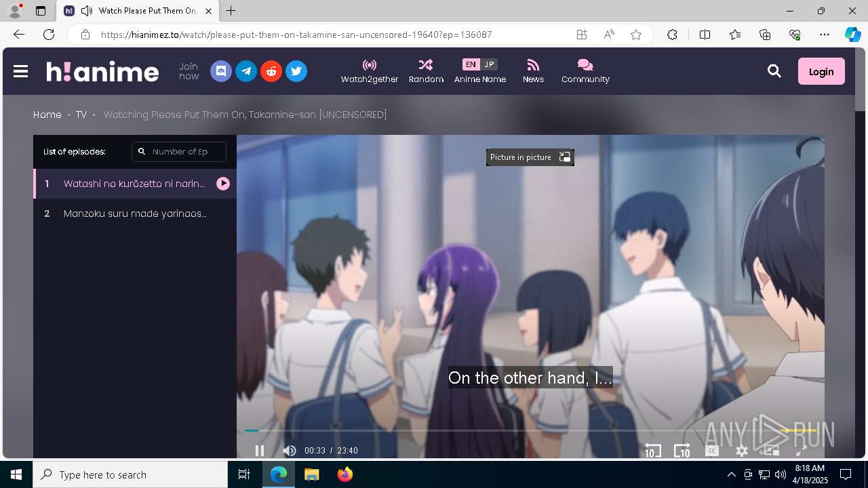Refresh the page
Screen dimensions: 868x488
point(49,35)
